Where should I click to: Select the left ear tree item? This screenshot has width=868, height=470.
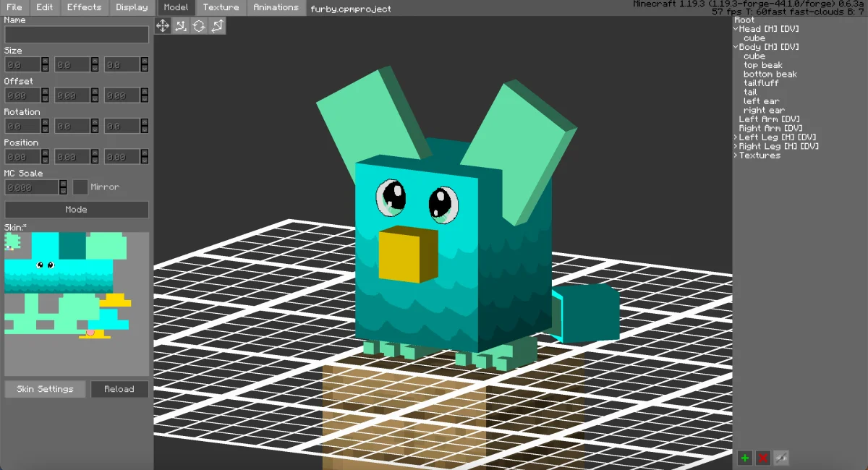click(762, 101)
